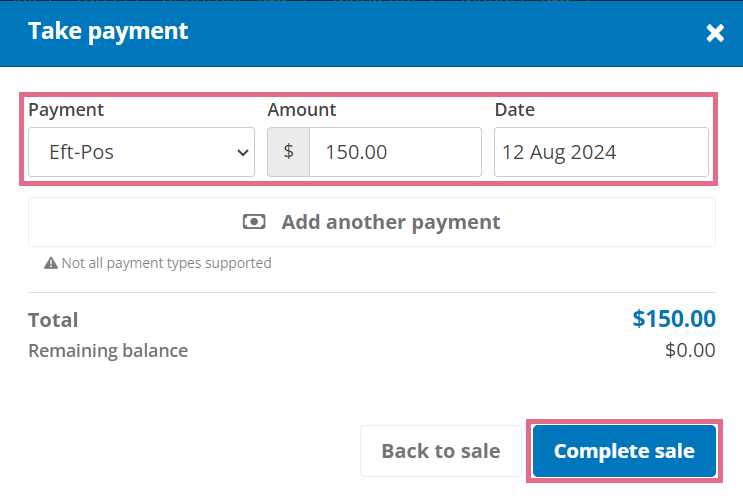
Task: Click the Payment field label
Action: [x=66, y=110]
